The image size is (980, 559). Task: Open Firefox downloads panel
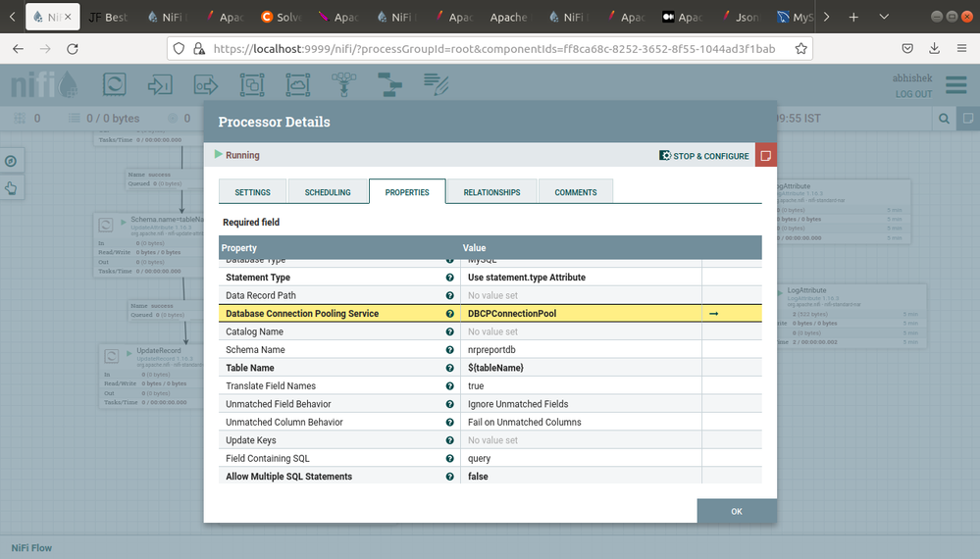pyautogui.click(x=934, y=49)
